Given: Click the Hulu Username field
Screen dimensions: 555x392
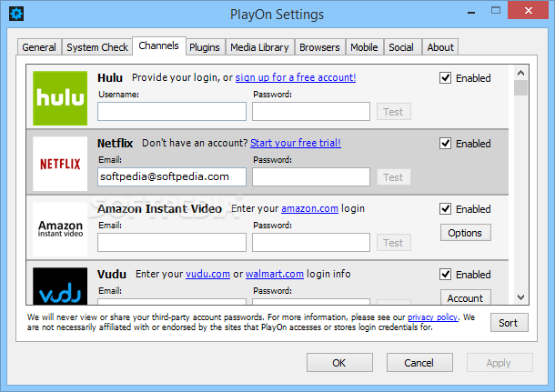Looking at the screenshot, I should coord(172,112).
